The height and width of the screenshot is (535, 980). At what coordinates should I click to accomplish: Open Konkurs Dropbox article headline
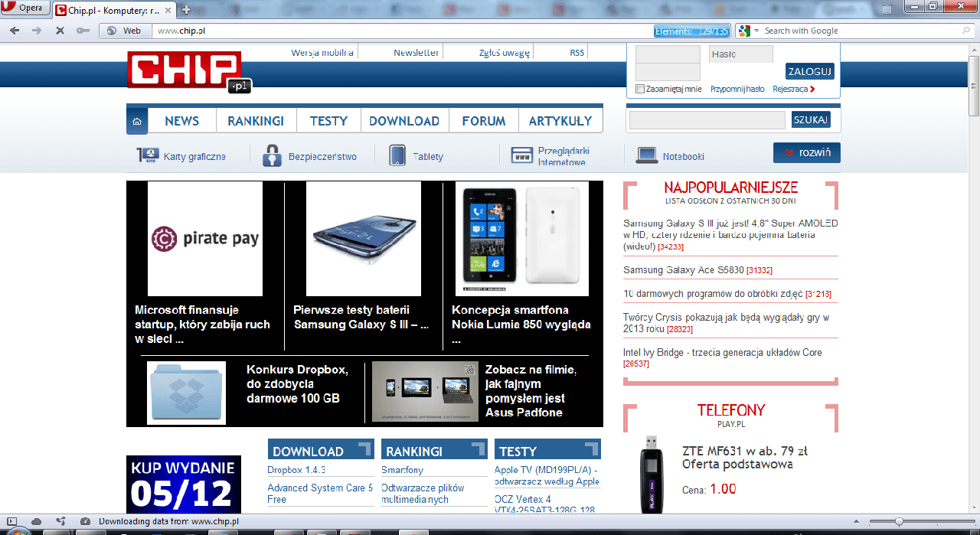point(297,384)
